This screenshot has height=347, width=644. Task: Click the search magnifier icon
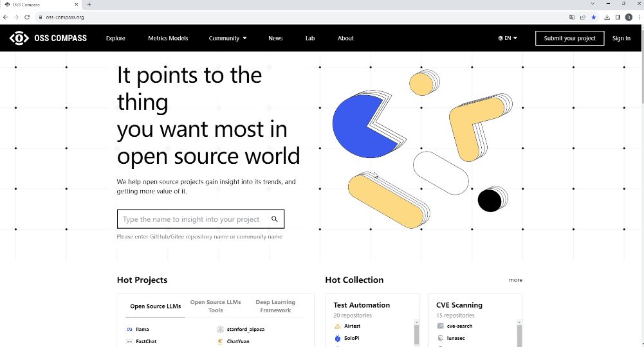click(274, 219)
